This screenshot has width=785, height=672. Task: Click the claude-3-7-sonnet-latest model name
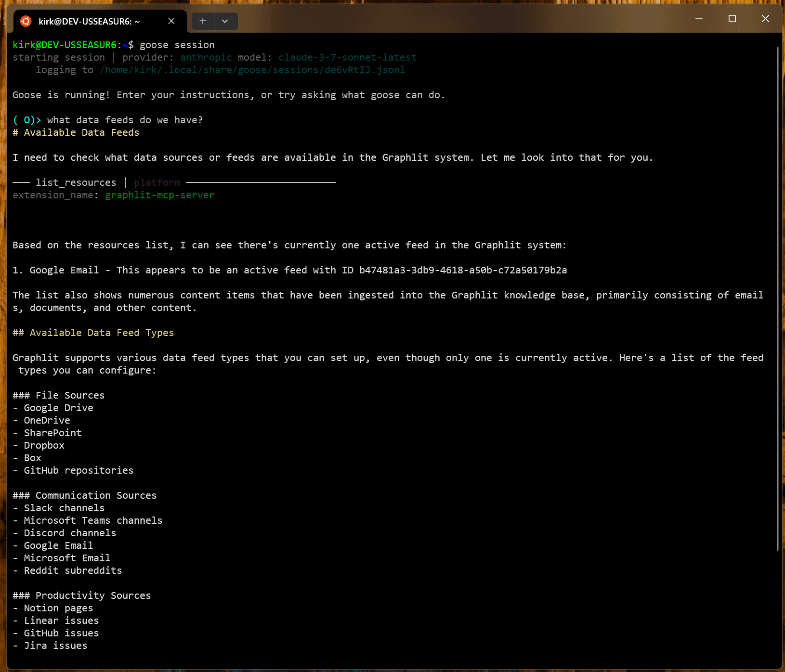coord(347,57)
